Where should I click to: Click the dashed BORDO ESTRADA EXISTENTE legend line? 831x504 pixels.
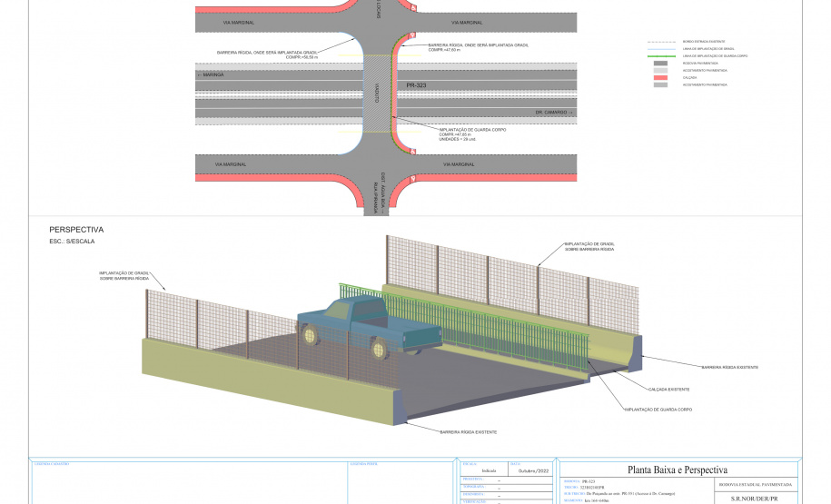(660, 41)
